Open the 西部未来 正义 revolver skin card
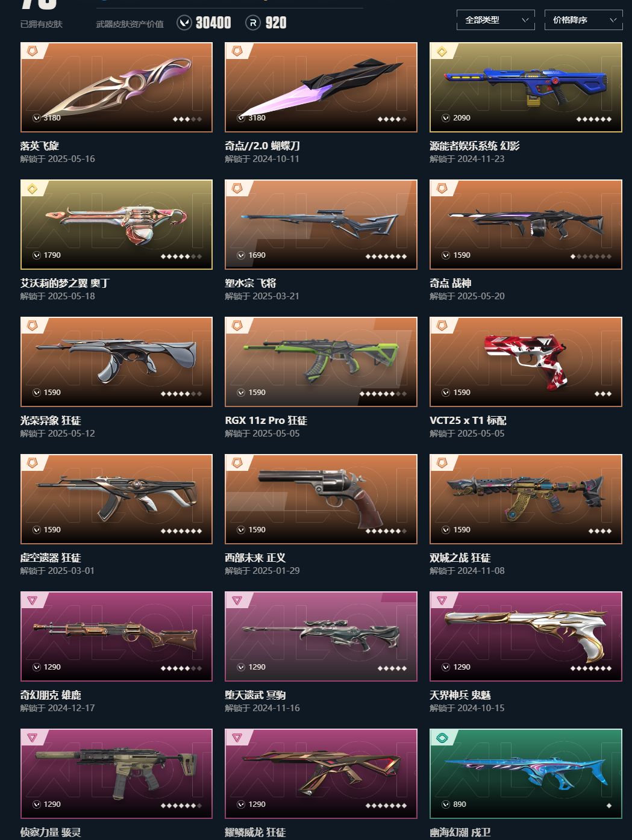Image resolution: width=632 pixels, height=840 pixels. 321,499
